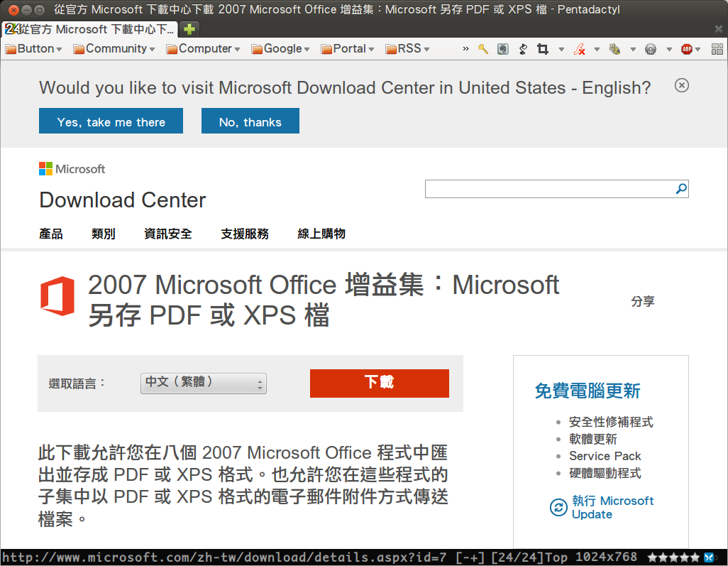Open the 中文（繁體） language dropdown
728x566 pixels.
pos(203,383)
